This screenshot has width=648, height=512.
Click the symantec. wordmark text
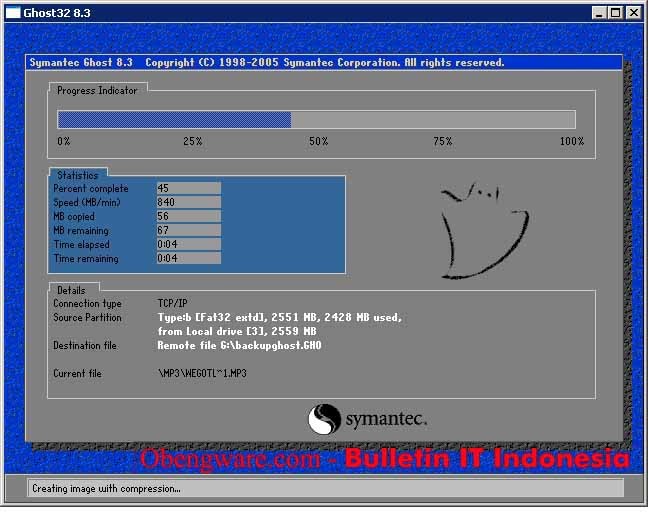(x=386, y=419)
